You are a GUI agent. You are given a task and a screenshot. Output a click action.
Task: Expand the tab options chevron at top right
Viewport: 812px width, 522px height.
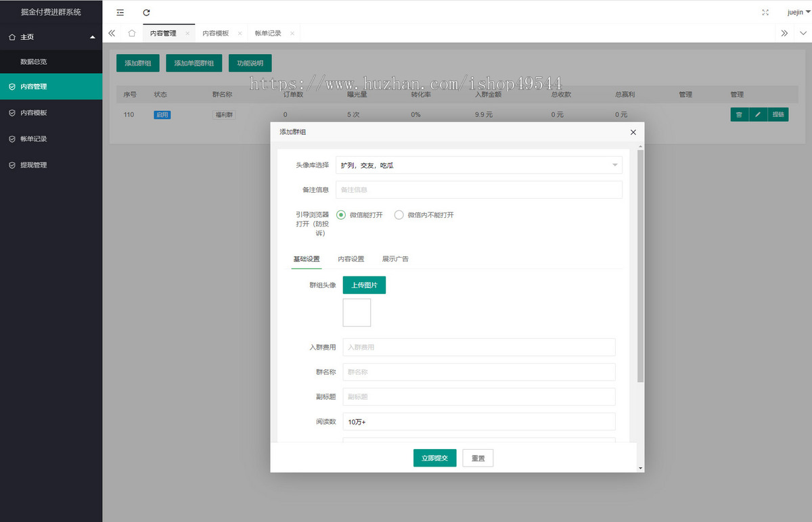coord(803,33)
